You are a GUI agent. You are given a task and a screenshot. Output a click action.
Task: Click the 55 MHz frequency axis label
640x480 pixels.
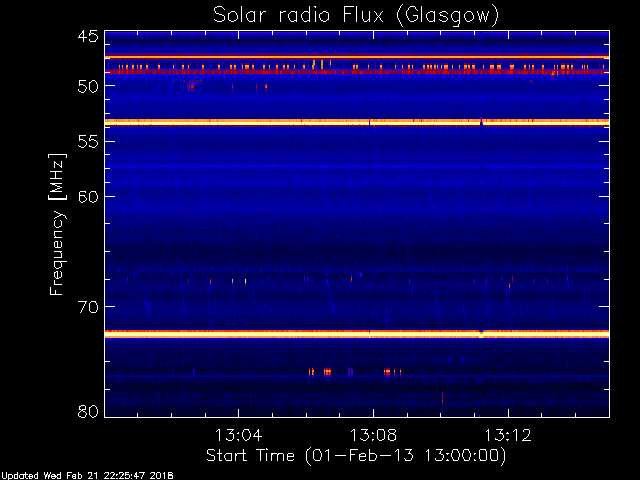point(88,142)
